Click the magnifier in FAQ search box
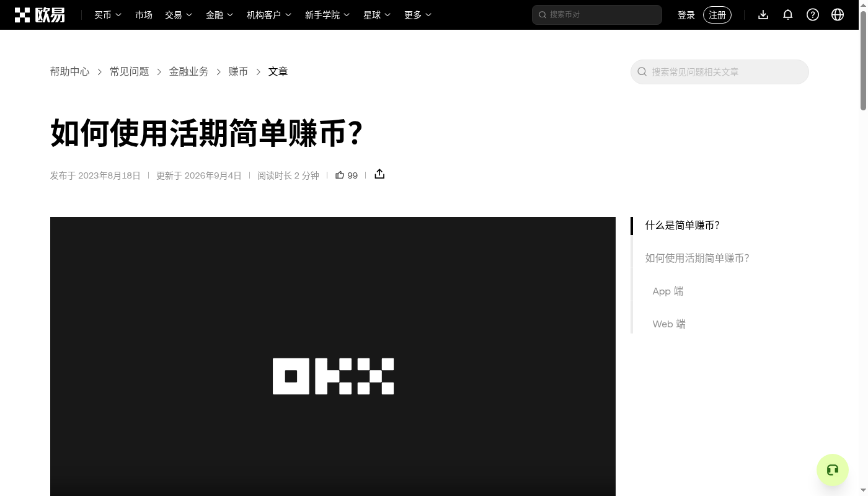The width and height of the screenshot is (868, 496). click(x=642, y=72)
